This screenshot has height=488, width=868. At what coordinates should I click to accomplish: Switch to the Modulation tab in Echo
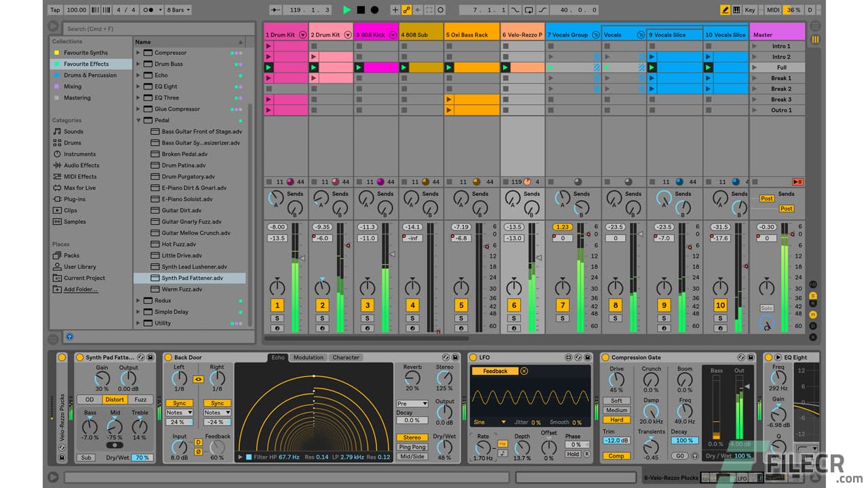coord(308,357)
